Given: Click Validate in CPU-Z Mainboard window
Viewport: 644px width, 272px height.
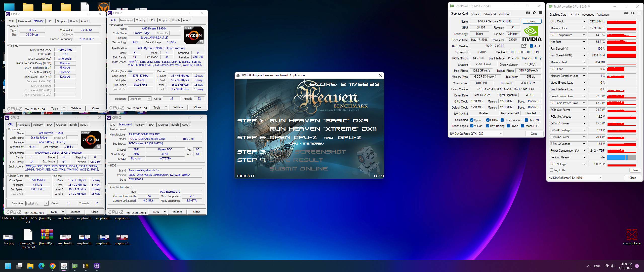Looking at the screenshot, I should click(177, 212).
